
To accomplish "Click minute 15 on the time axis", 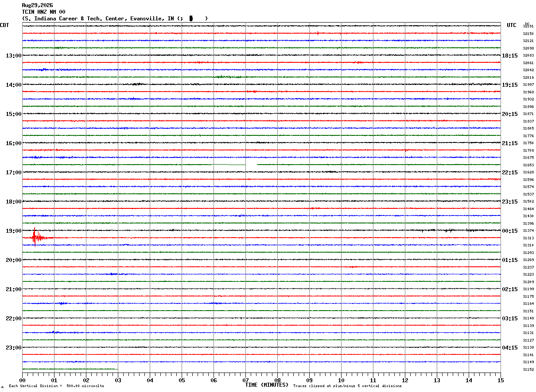I will [x=500, y=380].
